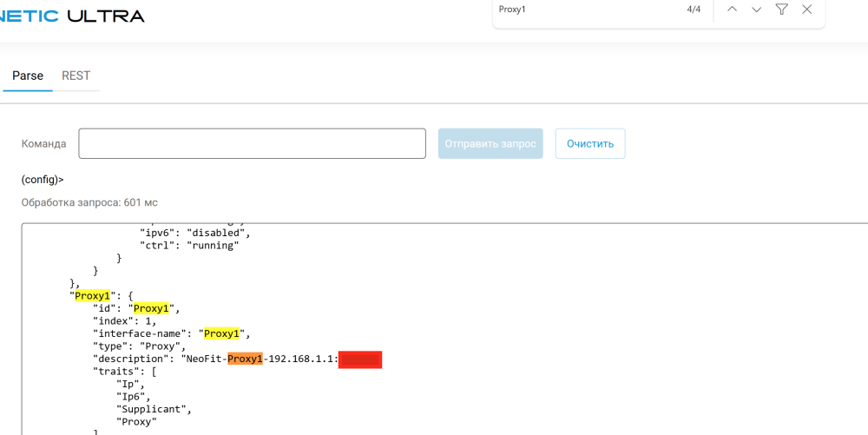Viewport: 868px width, 435px height.
Task: Click the 4/4 match counter
Action: point(694,10)
